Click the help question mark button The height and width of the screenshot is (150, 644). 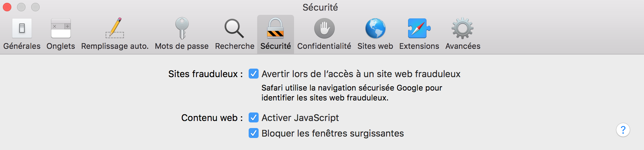(623, 130)
